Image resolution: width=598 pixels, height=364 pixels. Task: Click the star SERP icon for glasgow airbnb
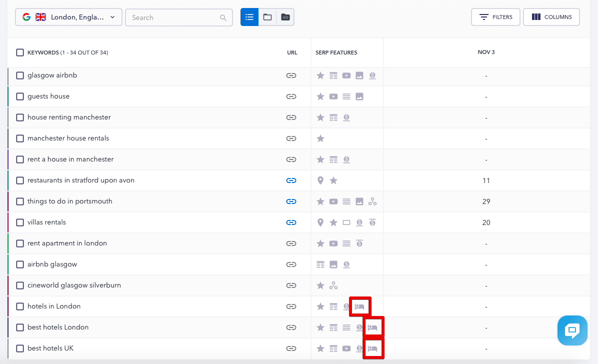(x=320, y=75)
